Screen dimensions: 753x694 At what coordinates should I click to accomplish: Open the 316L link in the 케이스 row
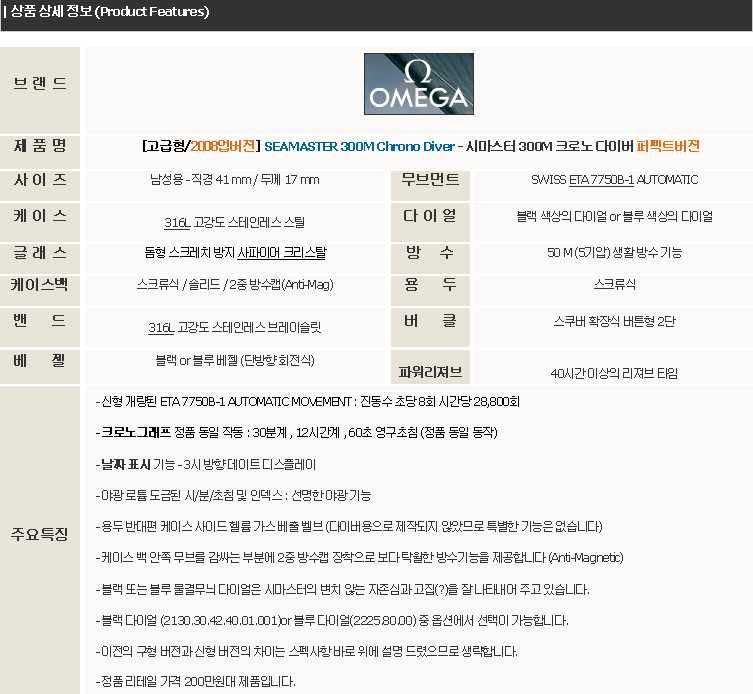click(177, 223)
